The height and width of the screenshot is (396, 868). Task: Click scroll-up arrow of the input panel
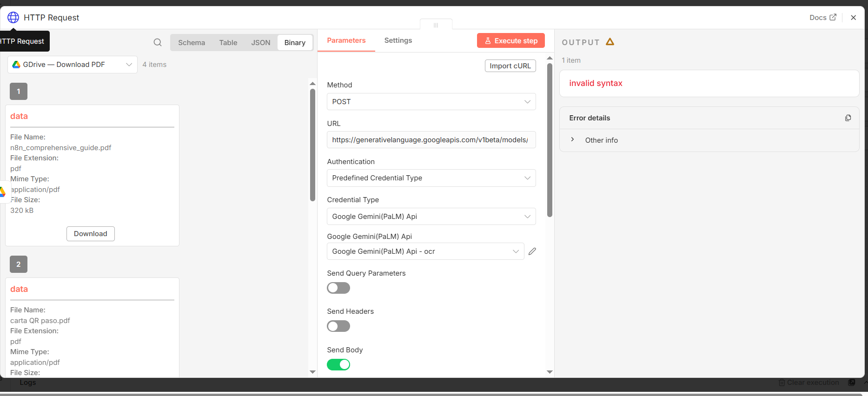[312, 84]
